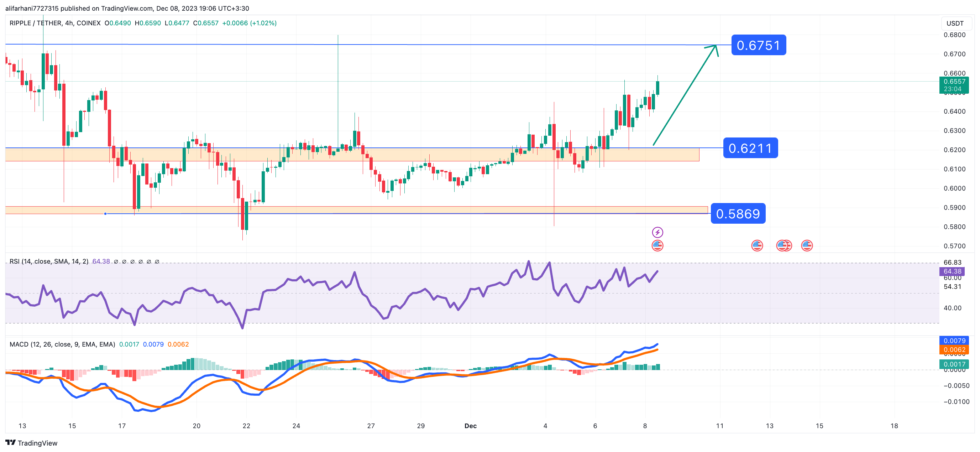The image size is (980, 452).
Task: Click the purple lightning bolt event icon
Action: point(657,232)
